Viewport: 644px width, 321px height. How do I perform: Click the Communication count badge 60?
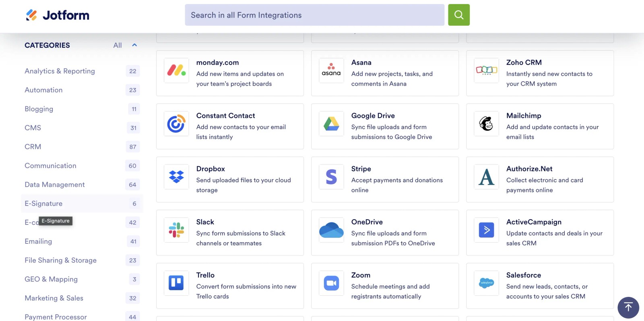coord(132,166)
